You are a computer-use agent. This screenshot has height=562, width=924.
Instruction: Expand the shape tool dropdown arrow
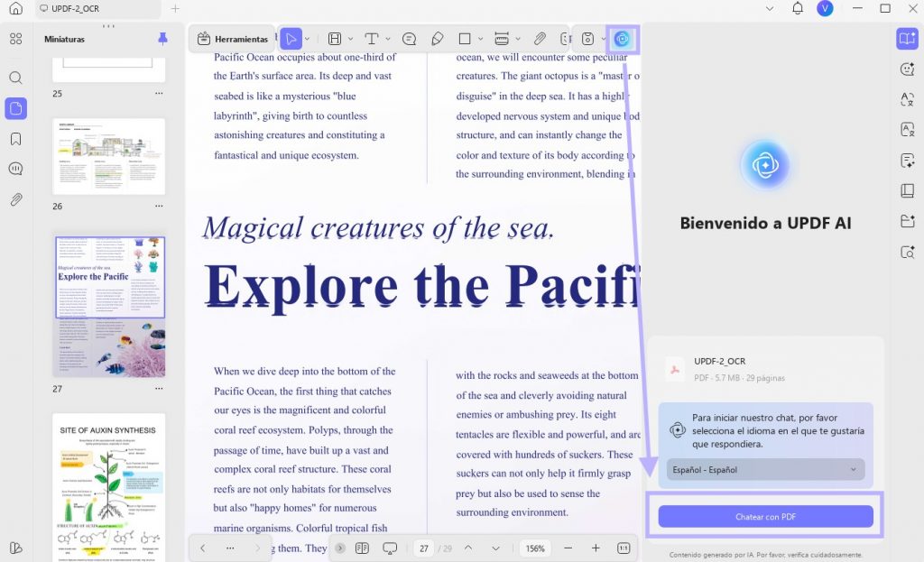pyautogui.click(x=481, y=39)
